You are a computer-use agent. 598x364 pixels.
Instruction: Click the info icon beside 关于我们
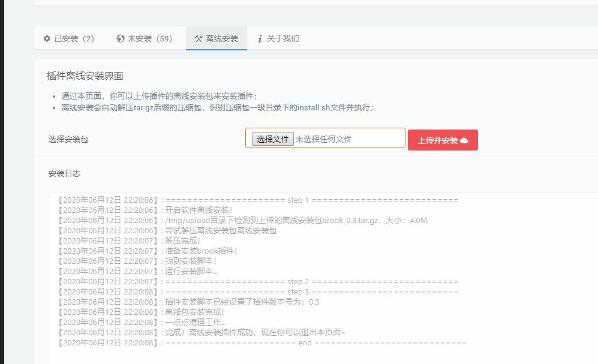point(260,38)
